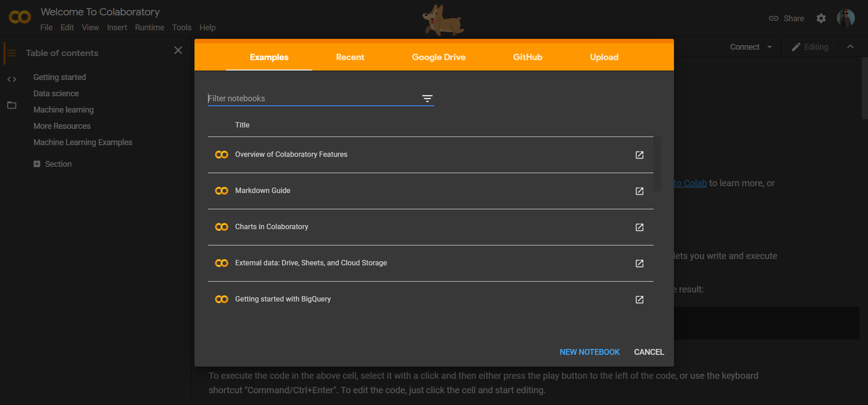
Task: Click the Share link icon
Action: click(773, 19)
